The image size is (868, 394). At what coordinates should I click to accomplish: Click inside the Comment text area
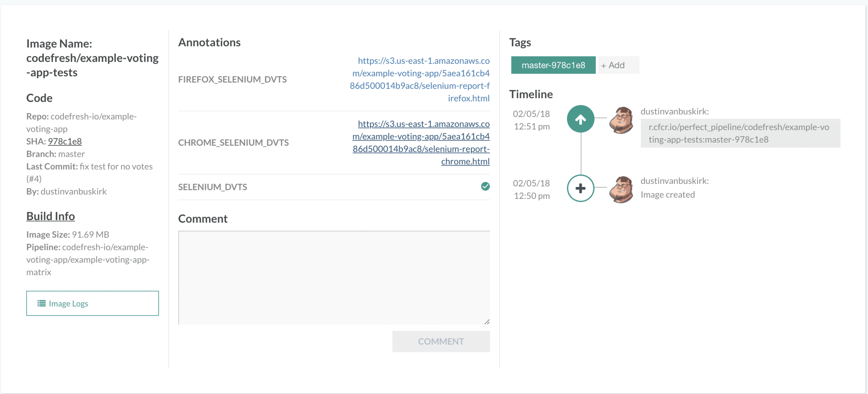(x=334, y=278)
